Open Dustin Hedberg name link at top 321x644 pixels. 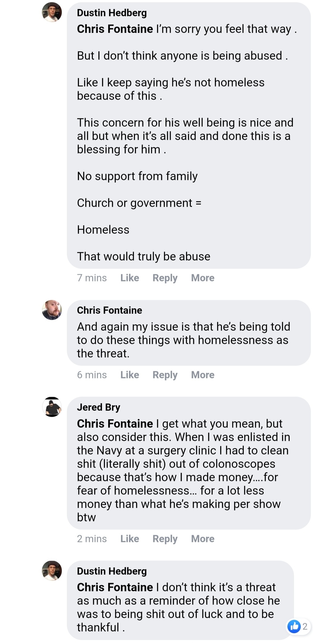112,13
